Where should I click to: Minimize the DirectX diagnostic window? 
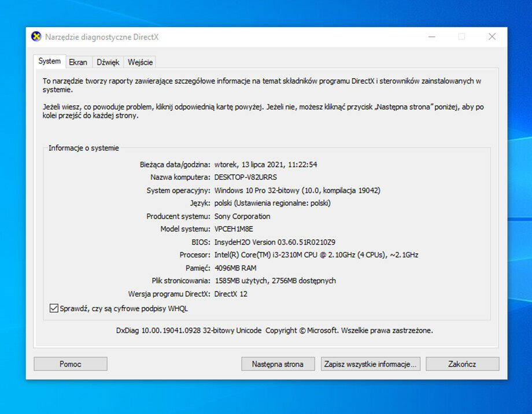(431, 36)
